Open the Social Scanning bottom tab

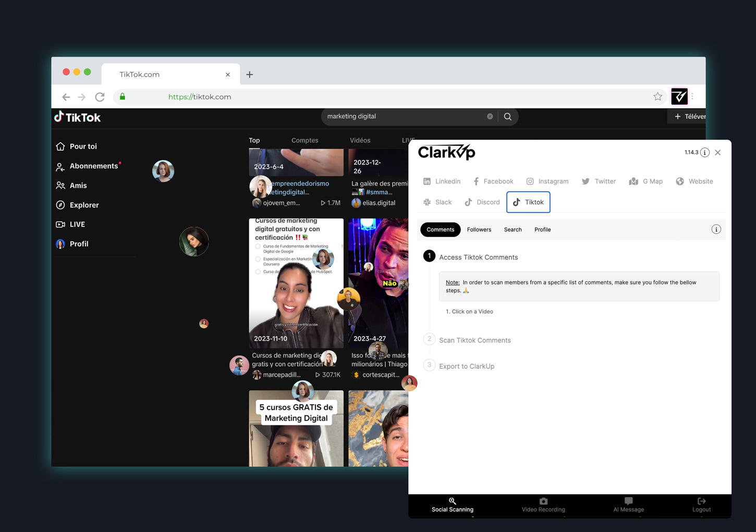pyautogui.click(x=453, y=505)
